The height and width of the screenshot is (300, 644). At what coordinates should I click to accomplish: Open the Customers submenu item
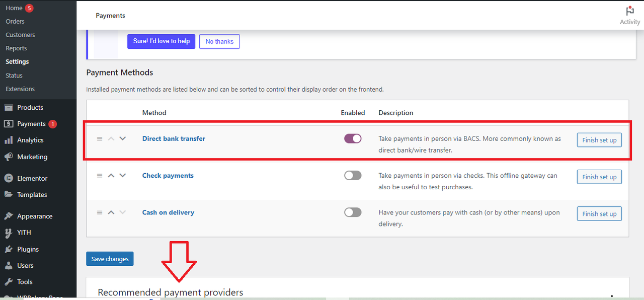(20, 35)
